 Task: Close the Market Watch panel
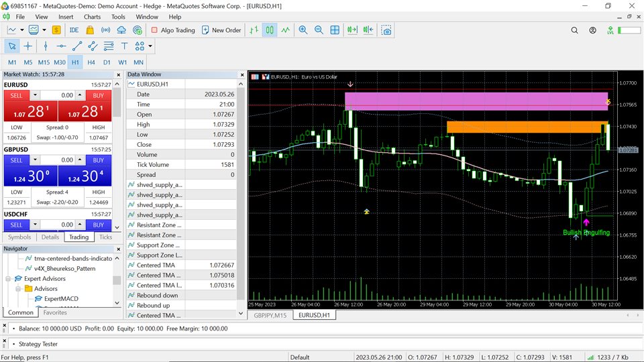(119, 74)
